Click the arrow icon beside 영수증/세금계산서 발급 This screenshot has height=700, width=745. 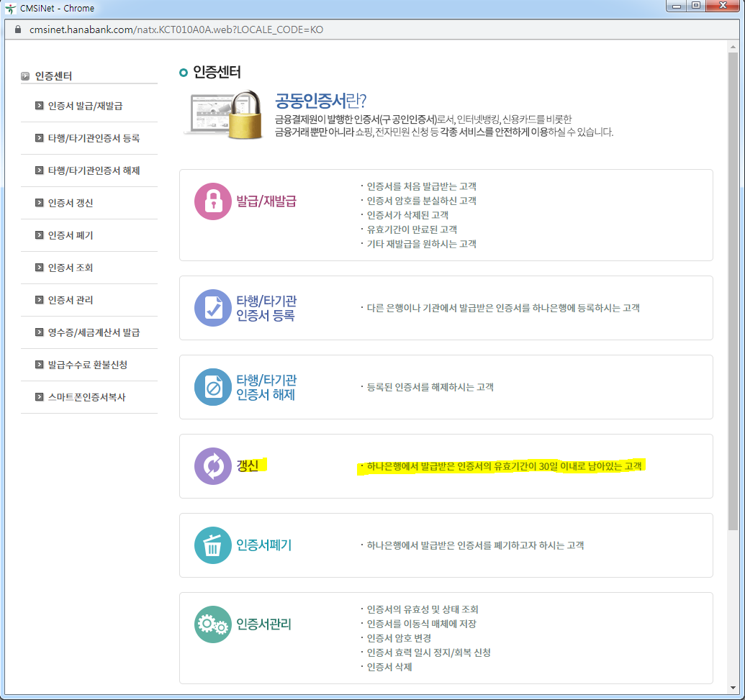40,332
